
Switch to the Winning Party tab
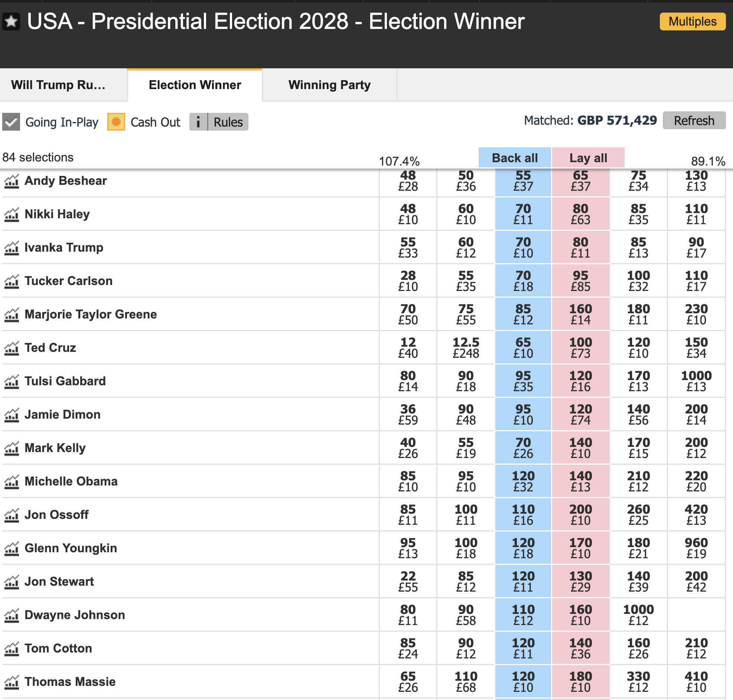(329, 85)
